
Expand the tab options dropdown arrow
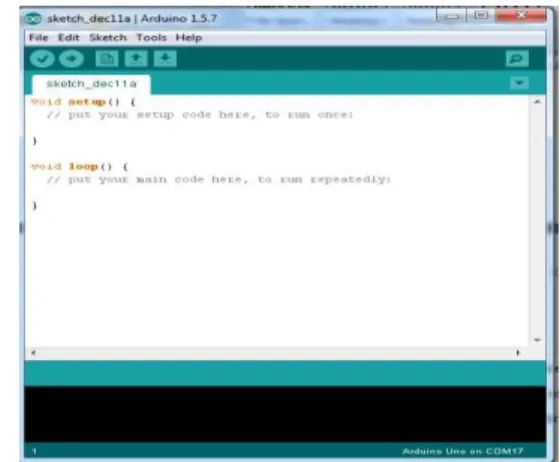(519, 83)
